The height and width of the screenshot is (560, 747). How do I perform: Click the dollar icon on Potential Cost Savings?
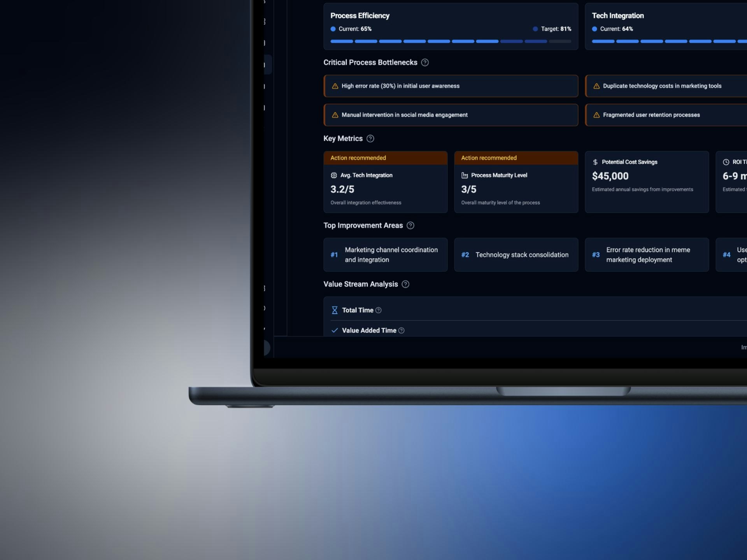[x=595, y=162]
